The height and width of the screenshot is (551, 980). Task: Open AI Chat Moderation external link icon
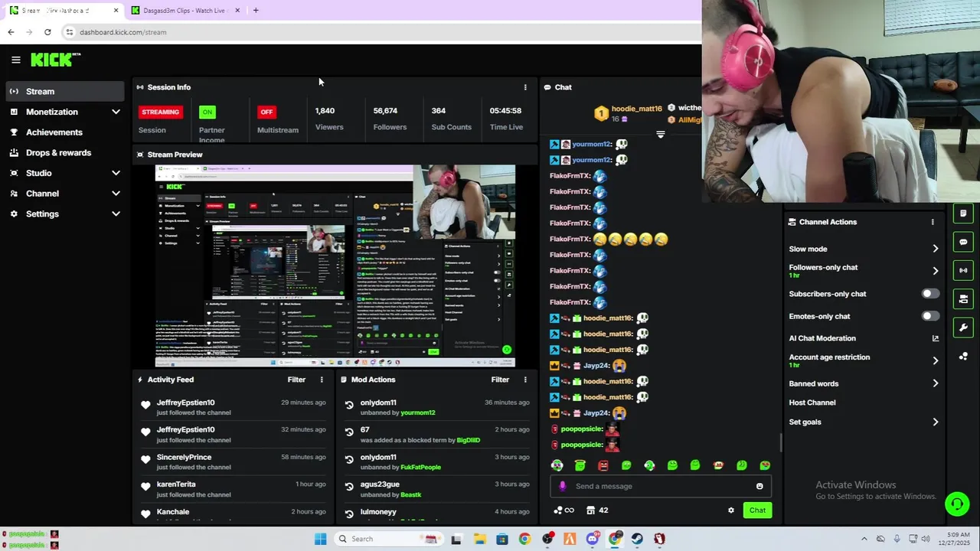935,338
